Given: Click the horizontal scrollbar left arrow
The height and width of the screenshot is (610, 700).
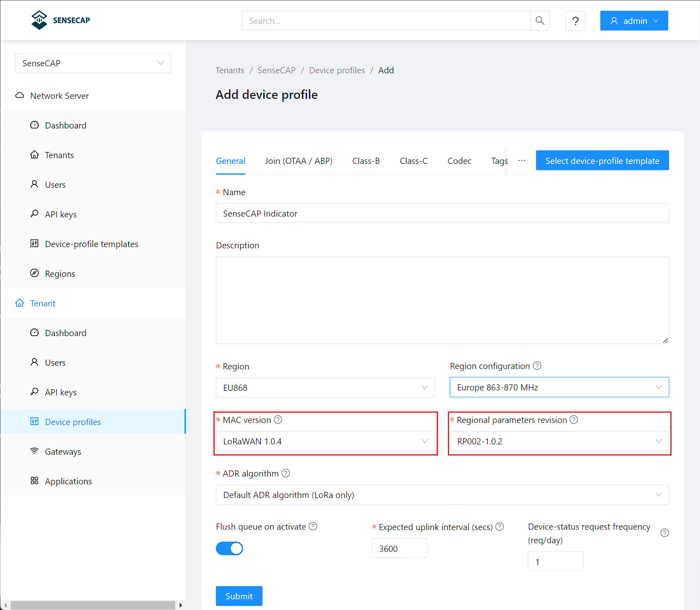Looking at the screenshot, I should tap(5, 605).
